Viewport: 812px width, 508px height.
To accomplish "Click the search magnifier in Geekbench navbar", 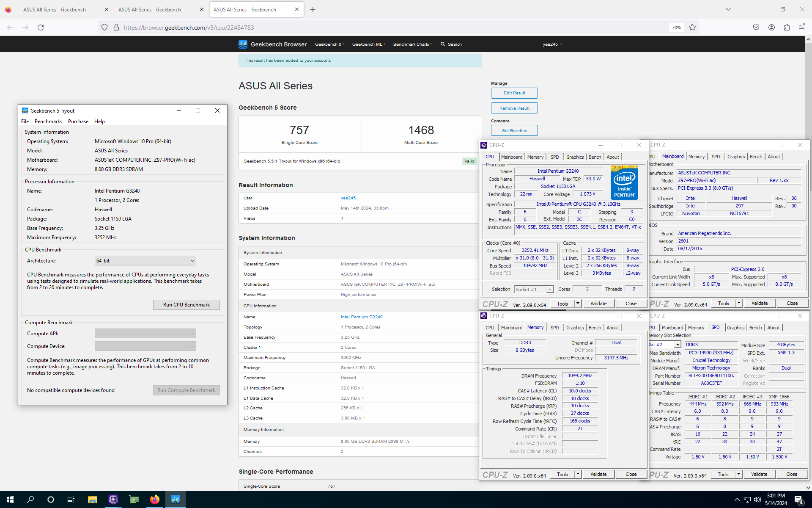I will 443,44.
